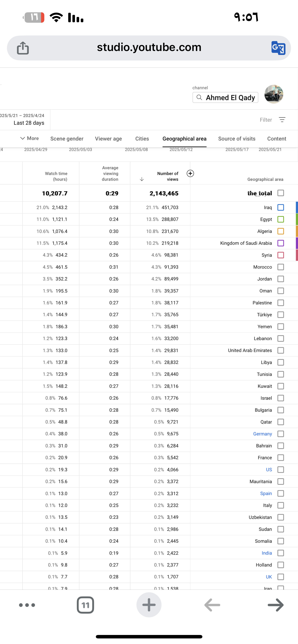298x644 pixels.
Task: Click United Arab Emirates row label
Action: point(250,350)
